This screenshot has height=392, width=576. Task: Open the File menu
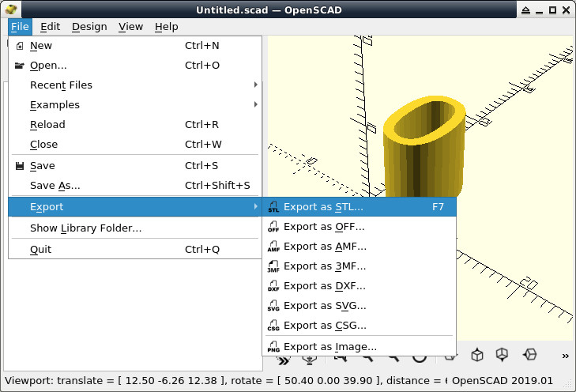(x=20, y=27)
